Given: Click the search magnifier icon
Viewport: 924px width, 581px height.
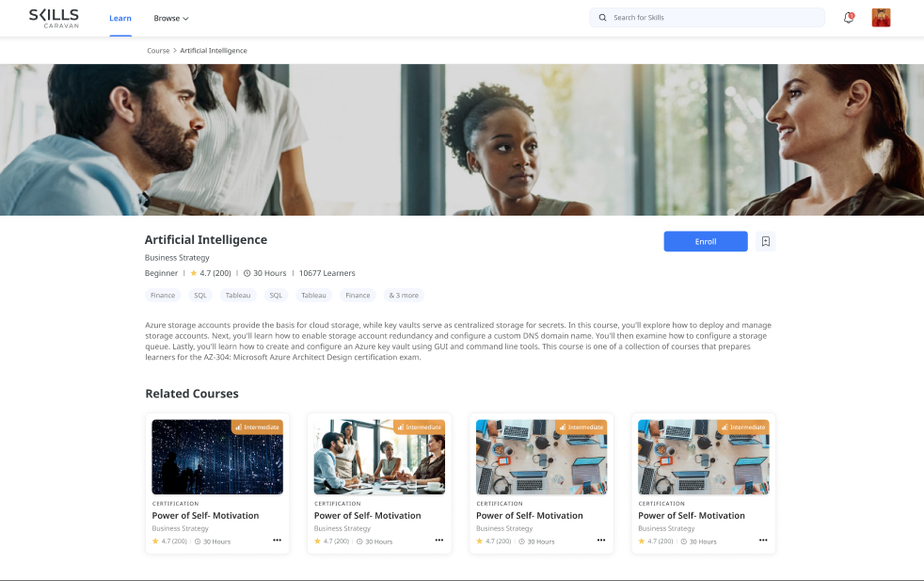Looking at the screenshot, I should [602, 17].
